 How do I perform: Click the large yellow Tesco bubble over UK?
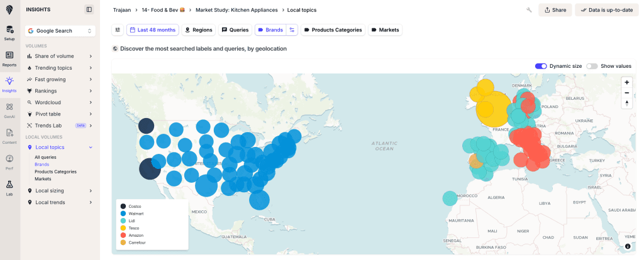pyautogui.click(x=494, y=109)
